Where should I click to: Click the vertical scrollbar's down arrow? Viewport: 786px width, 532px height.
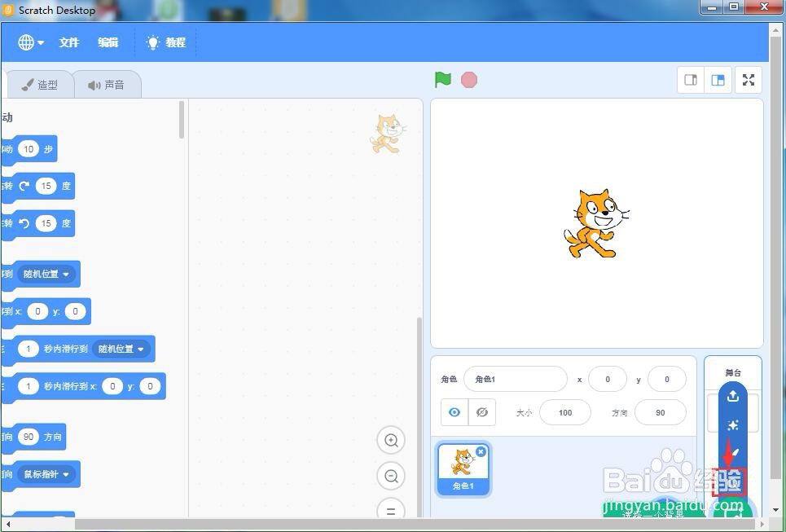tap(774, 511)
